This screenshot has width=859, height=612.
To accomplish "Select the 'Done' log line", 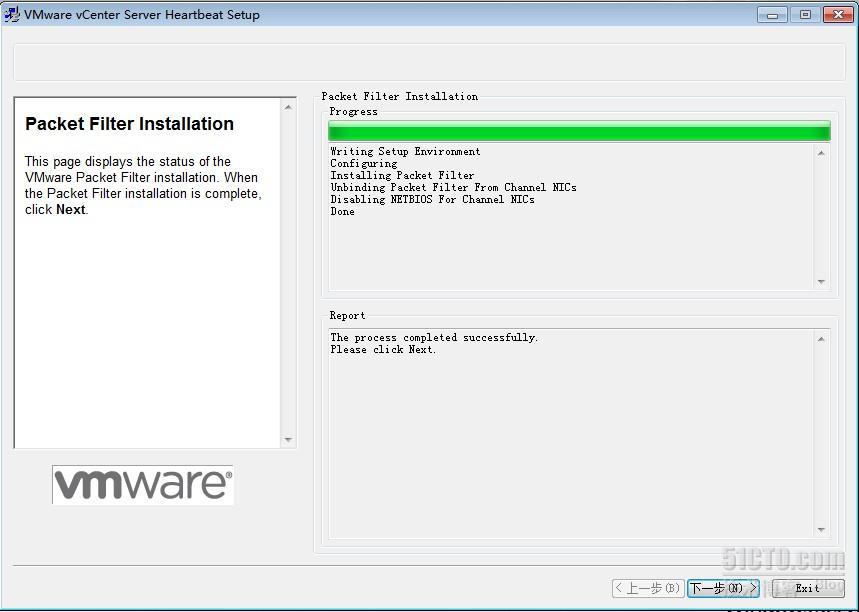I will [x=342, y=211].
